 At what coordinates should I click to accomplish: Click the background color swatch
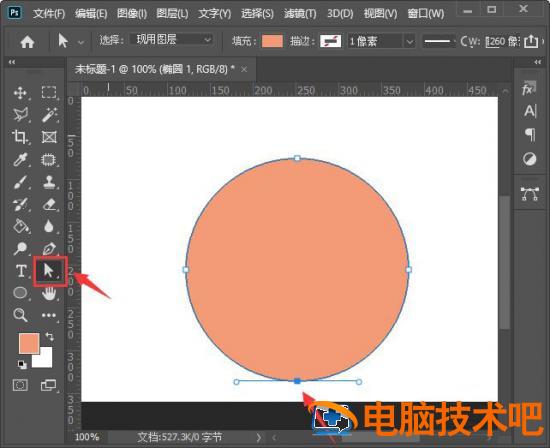click(x=46, y=360)
